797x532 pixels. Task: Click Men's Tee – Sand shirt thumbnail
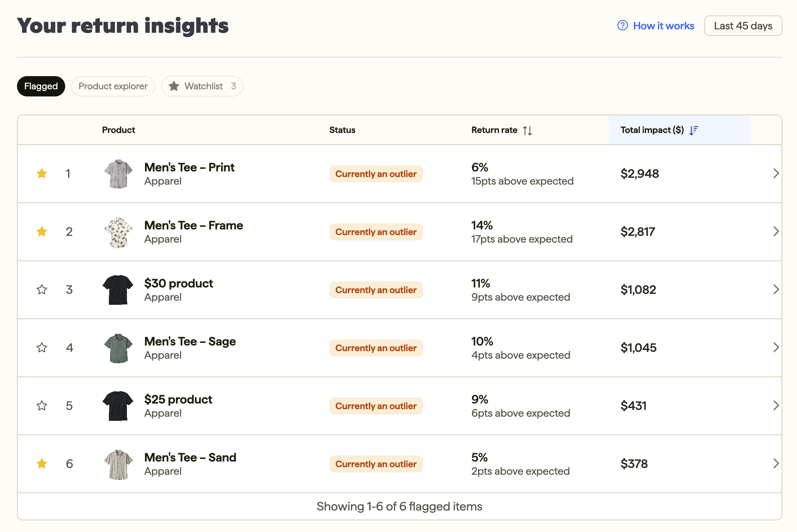tap(118, 464)
